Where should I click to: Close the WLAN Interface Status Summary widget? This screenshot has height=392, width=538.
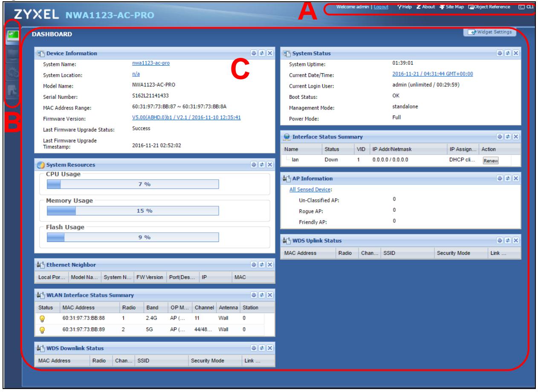(x=269, y=295)
